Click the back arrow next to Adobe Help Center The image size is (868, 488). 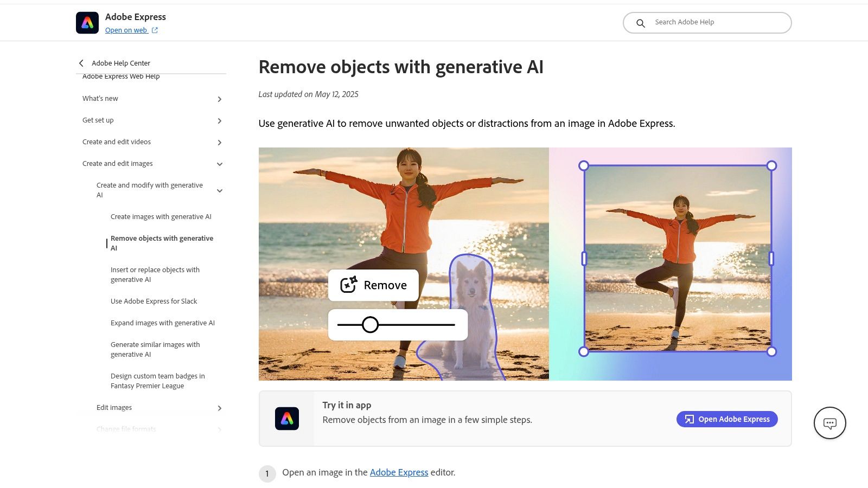pos(81,63)
